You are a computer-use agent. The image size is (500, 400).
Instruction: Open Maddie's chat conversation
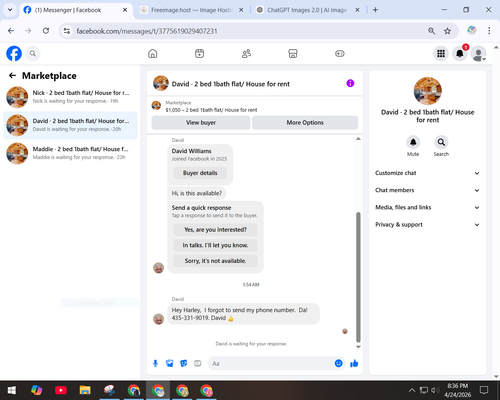pos(70,153)
